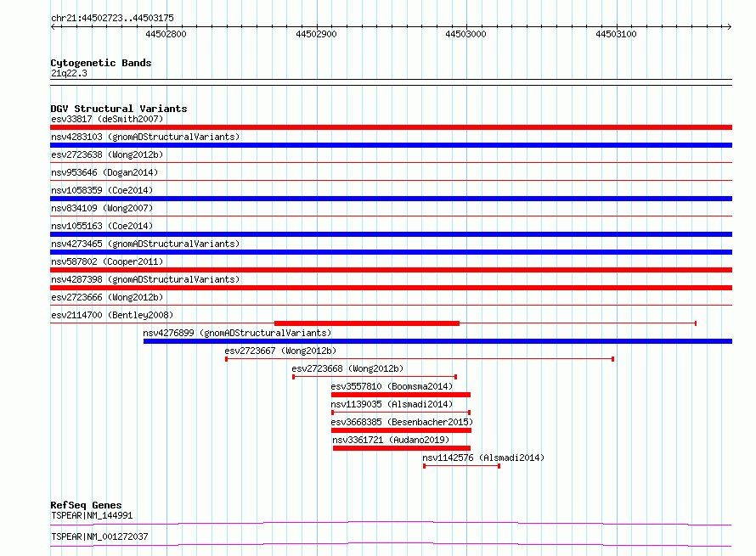This screenshot has height=556, width=756.
Task: Open esv2723668 (Wong2012b) variant label
Action: click(347, 368)
